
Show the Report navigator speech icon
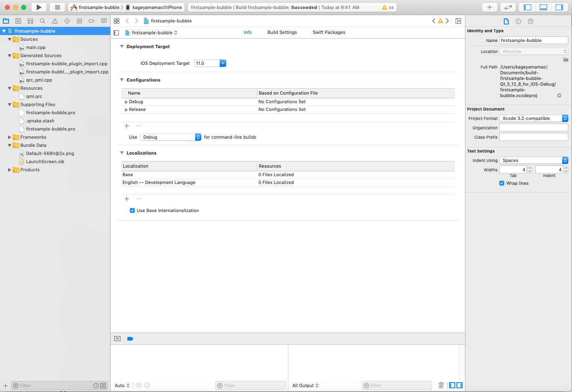coord(104,21)
